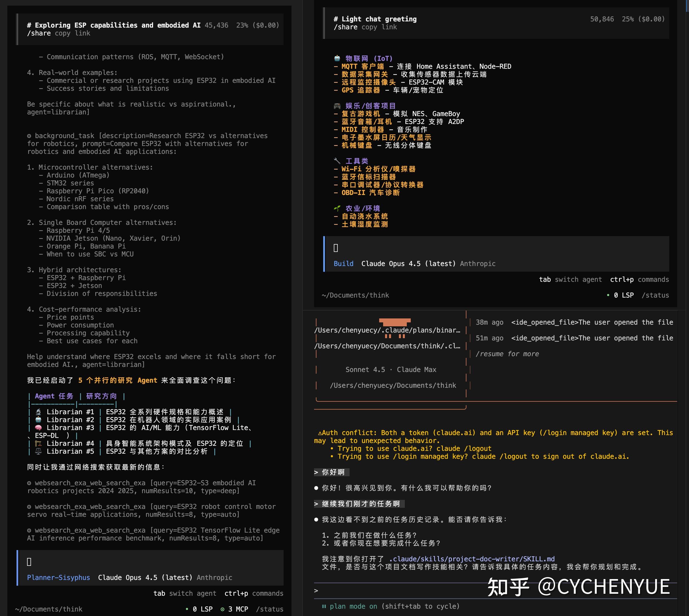Click the robot emoji beside 物联网 (IoT)
689x616 pixels.
337,58
